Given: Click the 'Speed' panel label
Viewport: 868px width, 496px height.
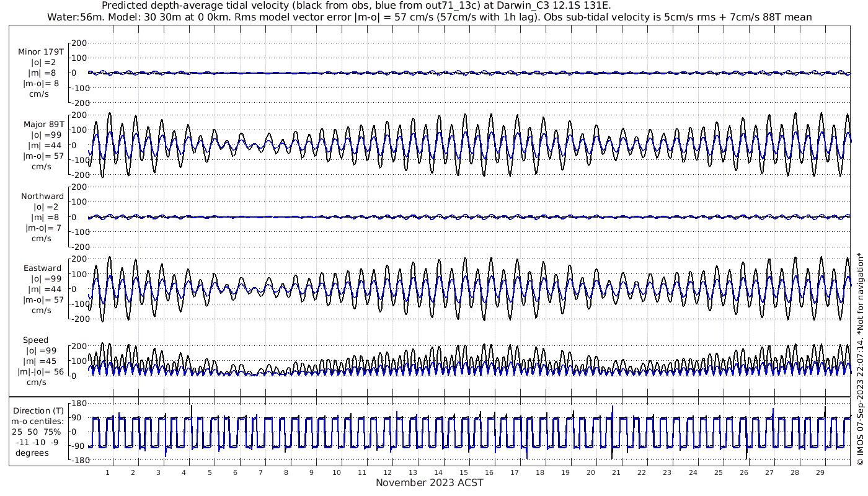Looking at the screenshot, I should click(35, 340).
